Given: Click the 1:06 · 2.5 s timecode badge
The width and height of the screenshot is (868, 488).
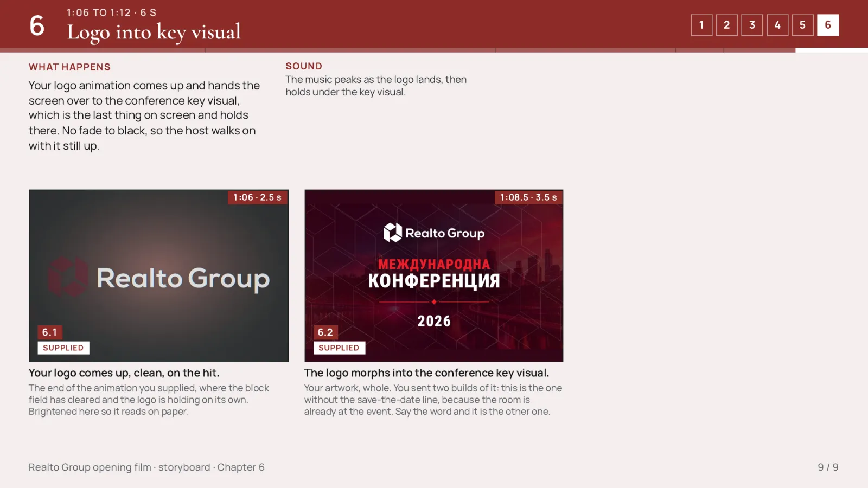Looking at the screenshot, I should click(258, 197).
